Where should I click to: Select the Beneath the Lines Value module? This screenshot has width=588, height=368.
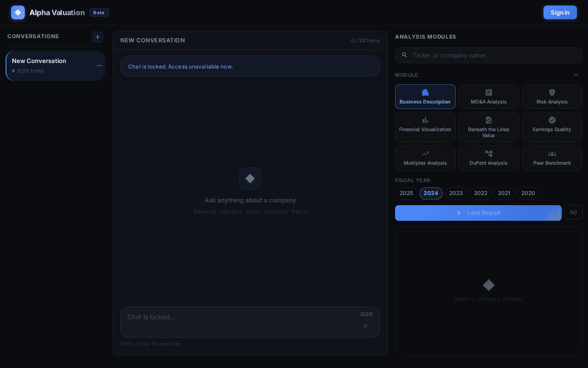[489, 127]
